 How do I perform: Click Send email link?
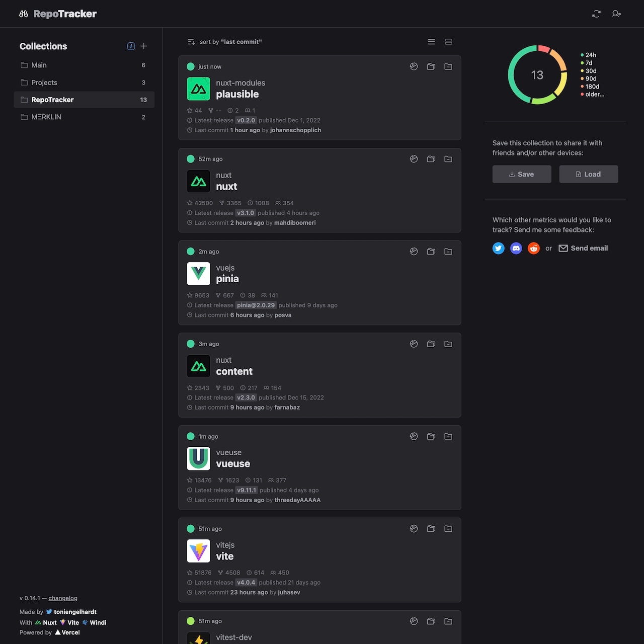tap(584, 248)
